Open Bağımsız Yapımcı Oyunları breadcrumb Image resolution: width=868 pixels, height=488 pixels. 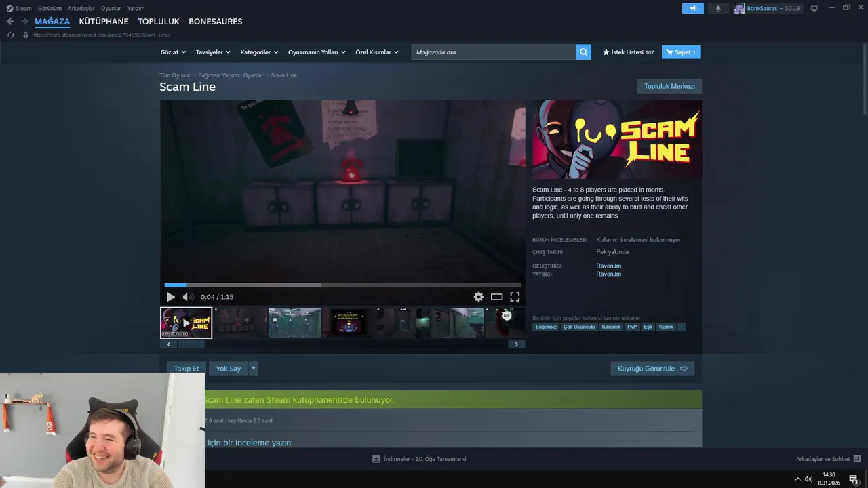tap(231, 75)
